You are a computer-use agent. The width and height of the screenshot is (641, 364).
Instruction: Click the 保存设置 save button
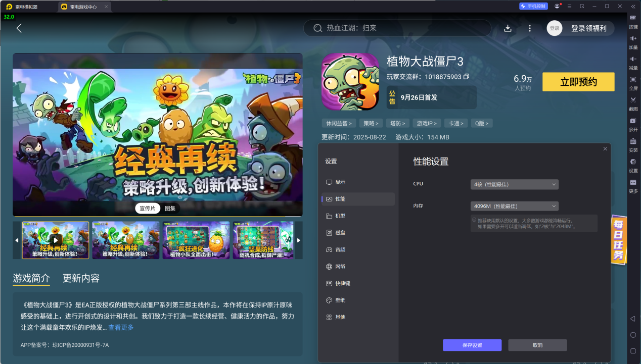[472, 345]
